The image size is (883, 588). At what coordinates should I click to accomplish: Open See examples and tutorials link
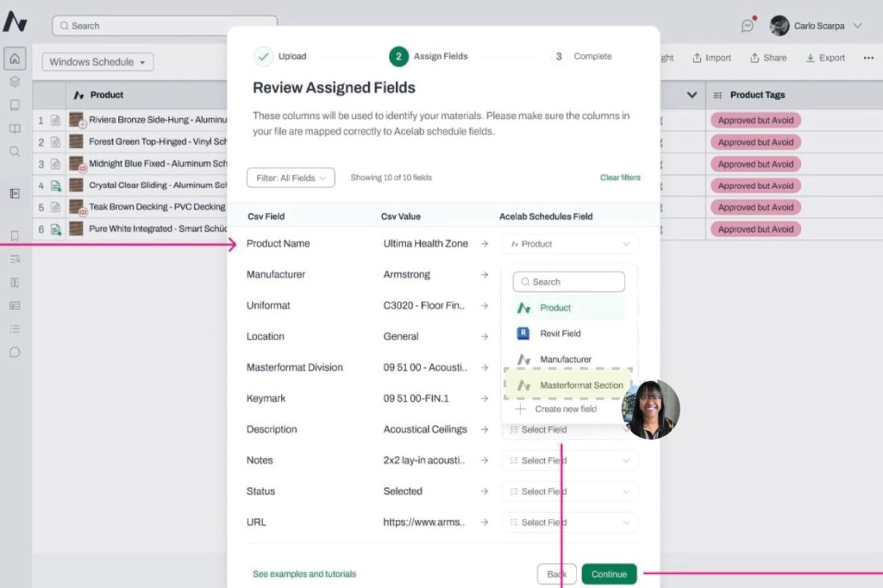[x=304, y=574]
